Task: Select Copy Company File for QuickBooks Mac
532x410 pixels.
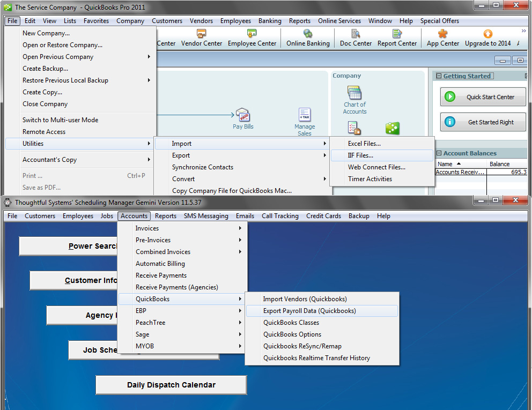Action: [242, 191]
